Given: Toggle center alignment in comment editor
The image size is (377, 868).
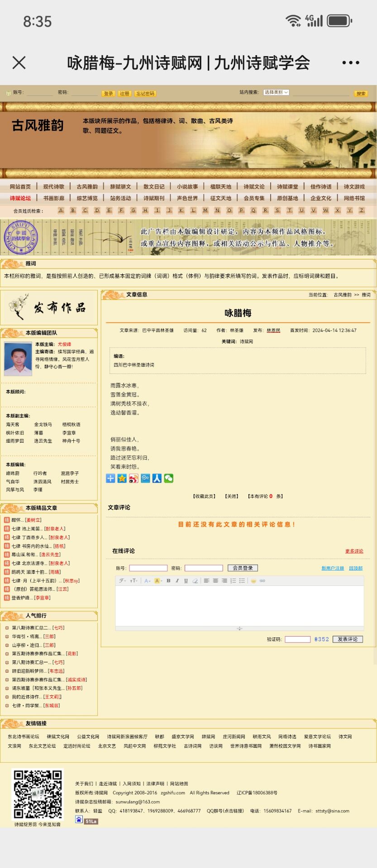Looking at the screenshot, I should pos(215,581).
